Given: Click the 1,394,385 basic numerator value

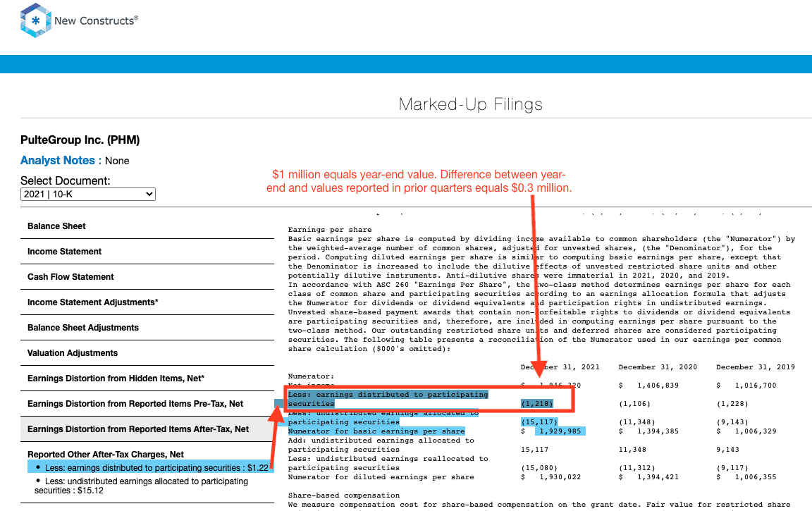Looking at the screenshot, I should (x=658, y=431).
